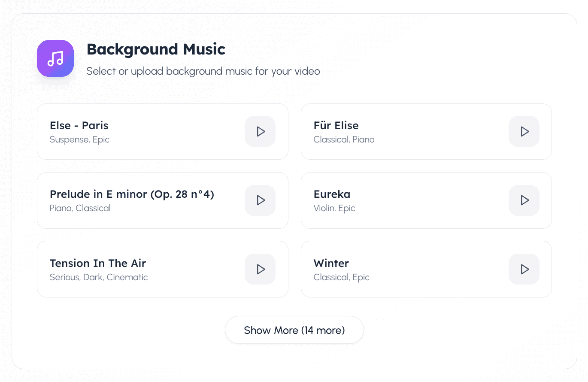This screenshot has width=588, height=382.
Task: Play "Tension In The Air" sample
Action: (260, 269)
